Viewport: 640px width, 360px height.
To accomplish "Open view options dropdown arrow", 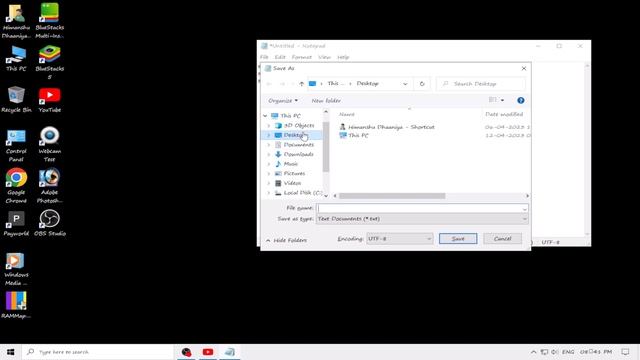I will click(502, 100).
